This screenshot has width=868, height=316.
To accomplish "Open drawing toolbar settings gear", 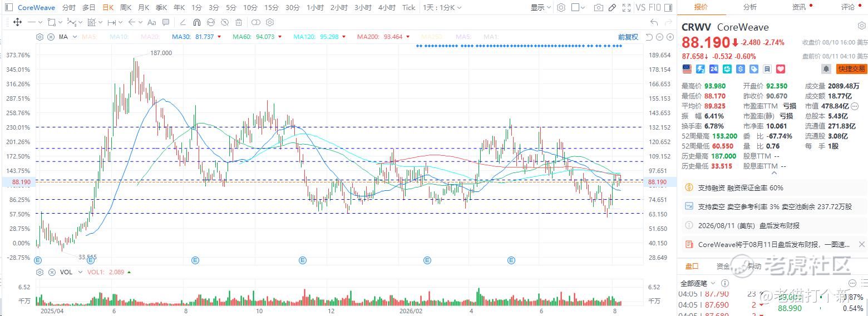I will click(269, 22).
